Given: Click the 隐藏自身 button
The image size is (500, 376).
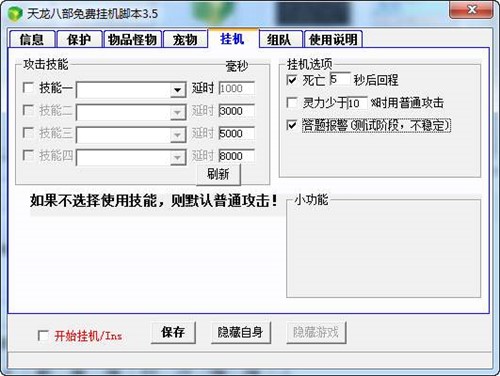Looking at the screenshot, I should point(241,332).
